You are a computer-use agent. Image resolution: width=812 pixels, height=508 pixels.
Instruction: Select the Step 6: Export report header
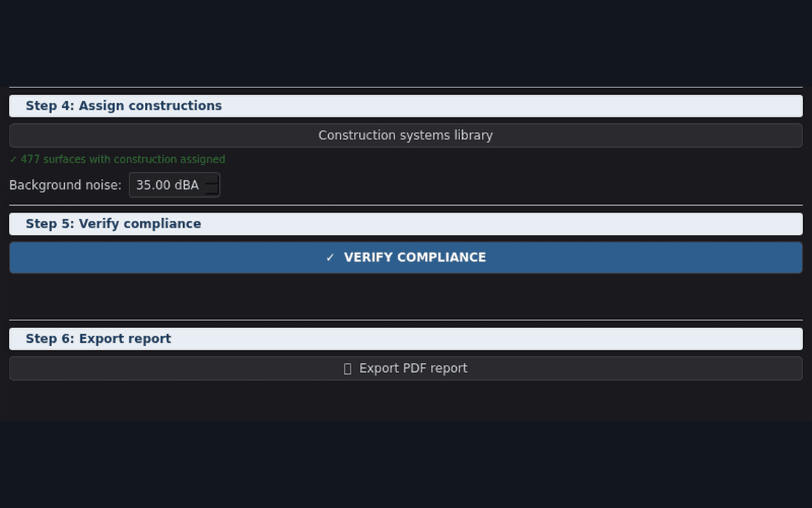[406, 339]
